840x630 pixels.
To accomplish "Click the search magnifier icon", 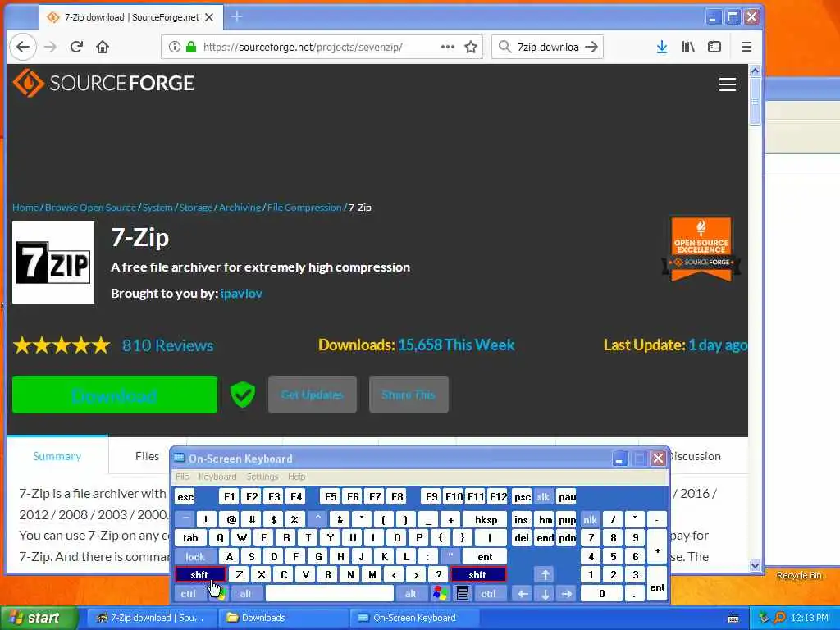I will pyautogui.click(x=504, y=47).
